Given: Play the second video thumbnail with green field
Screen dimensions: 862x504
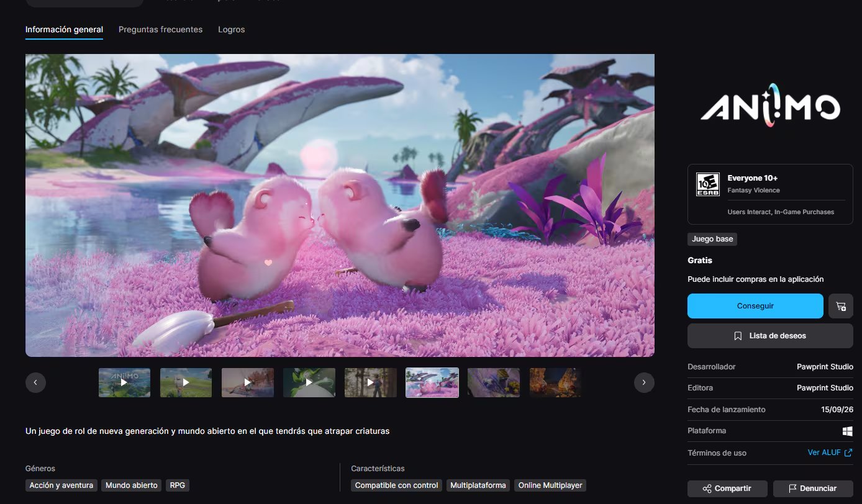Looking at the screenshot, I should [x=186, y=382].
